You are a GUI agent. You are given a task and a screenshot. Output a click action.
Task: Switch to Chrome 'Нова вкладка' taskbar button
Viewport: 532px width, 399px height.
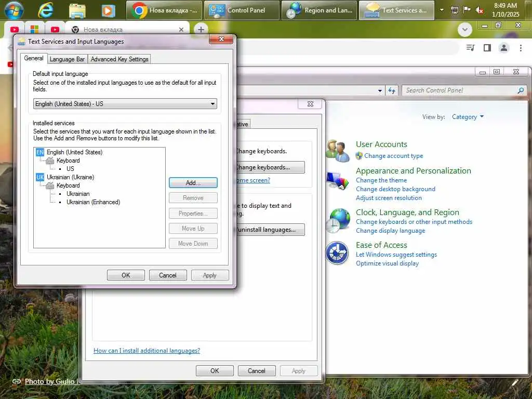coord(164,10)
